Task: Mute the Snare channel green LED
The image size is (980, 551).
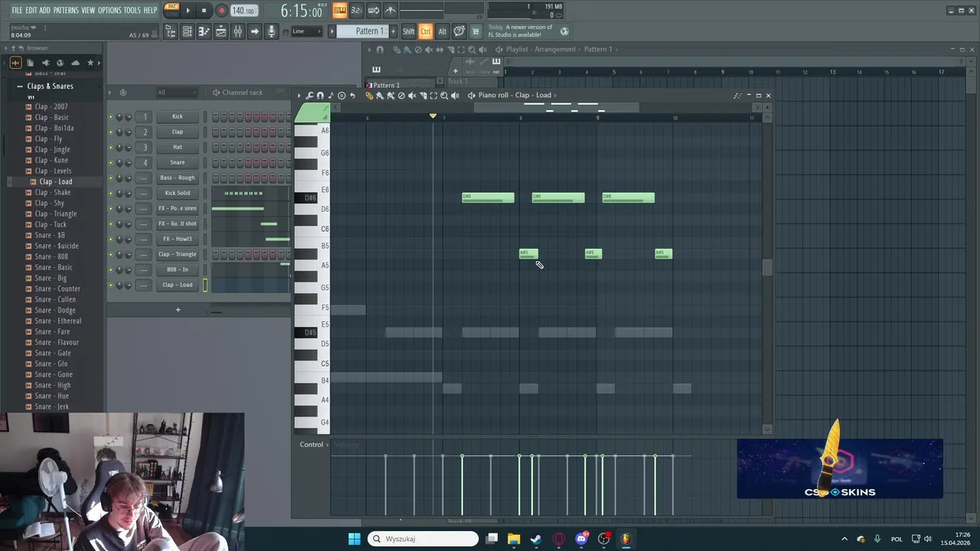Action: [x=110, y=162]
